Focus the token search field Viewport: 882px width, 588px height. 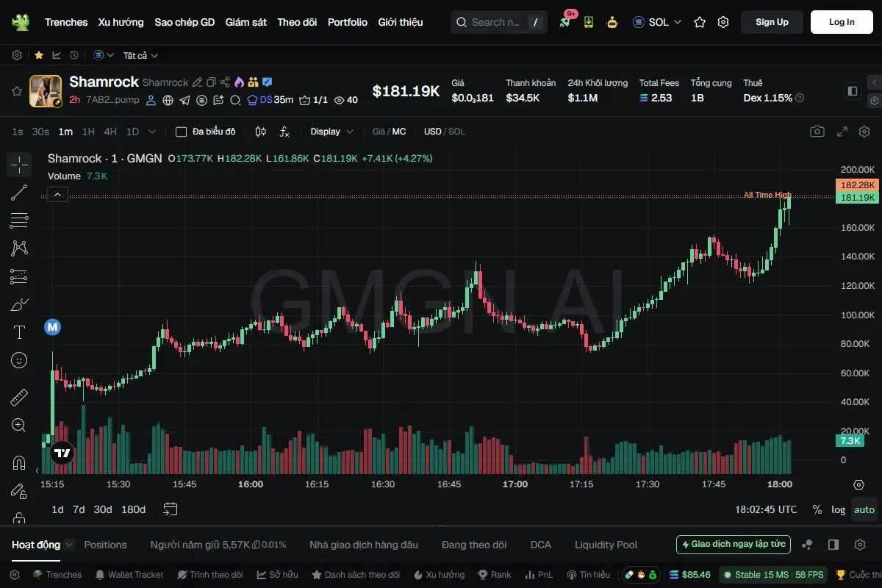(x=498, y=22)
